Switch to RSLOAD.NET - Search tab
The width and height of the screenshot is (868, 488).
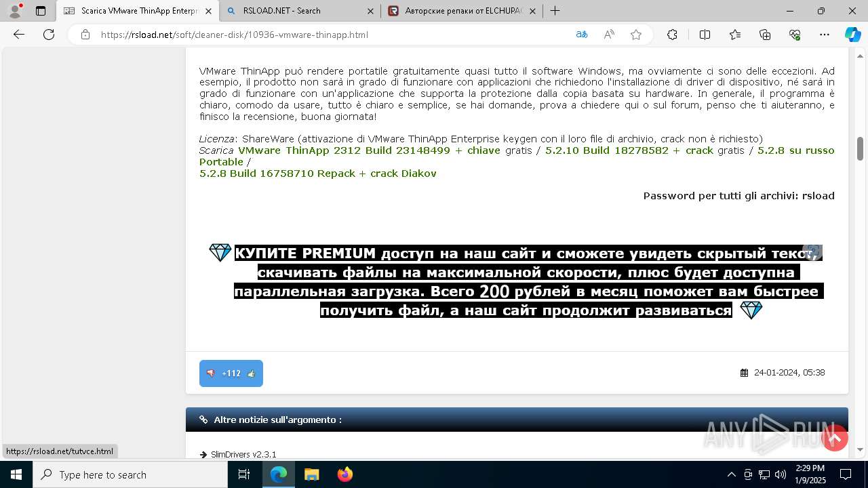tap(300, 11)
